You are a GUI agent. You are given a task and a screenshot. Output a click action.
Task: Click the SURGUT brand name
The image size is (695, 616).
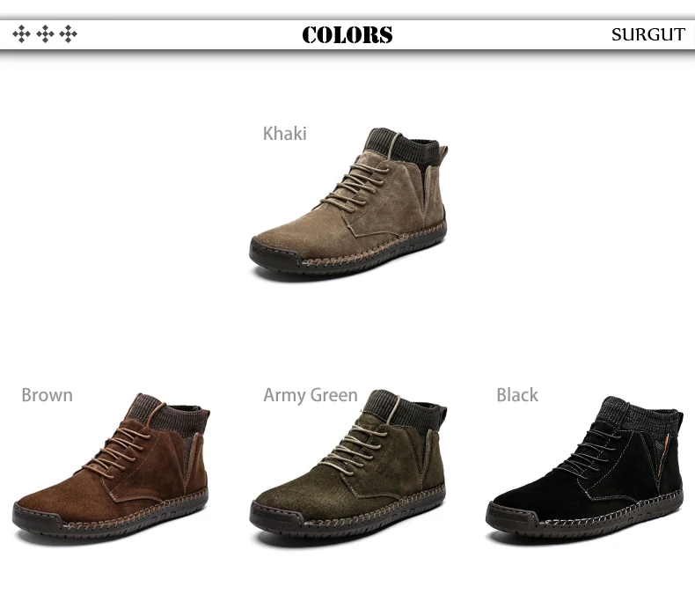pyautogui.click(x=648, y=34)
